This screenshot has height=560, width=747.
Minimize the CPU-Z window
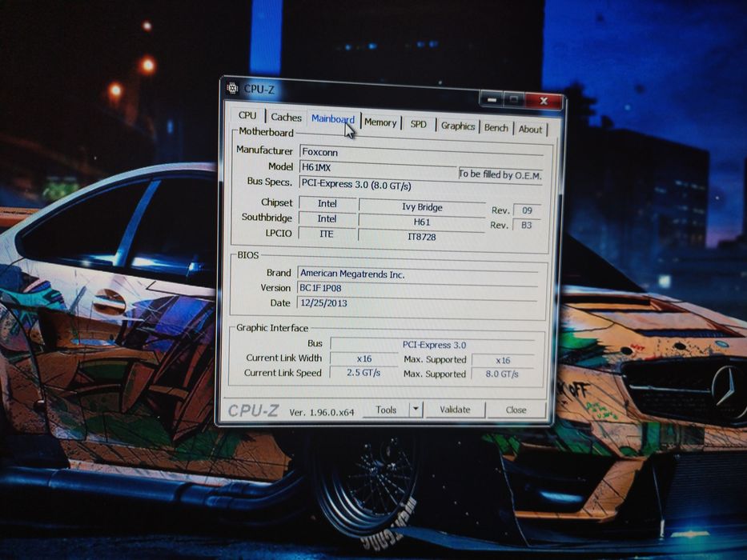(492, 99)
